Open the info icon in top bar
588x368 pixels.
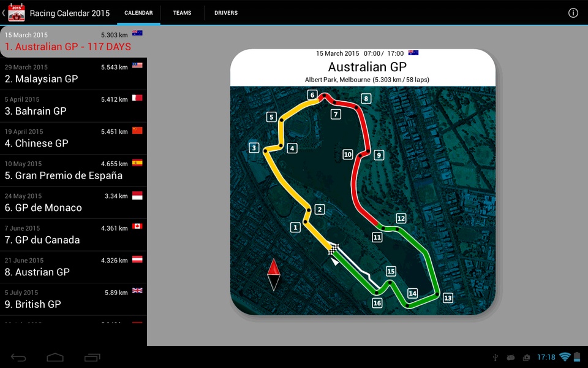(x=573, y=13)
